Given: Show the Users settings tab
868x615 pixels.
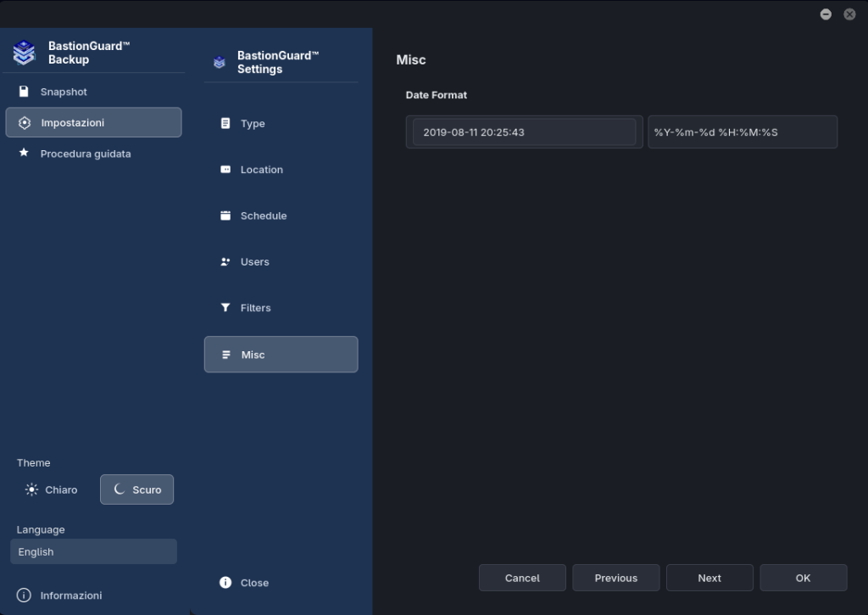Looking at the screenshot, I should [x=281, y=261].
